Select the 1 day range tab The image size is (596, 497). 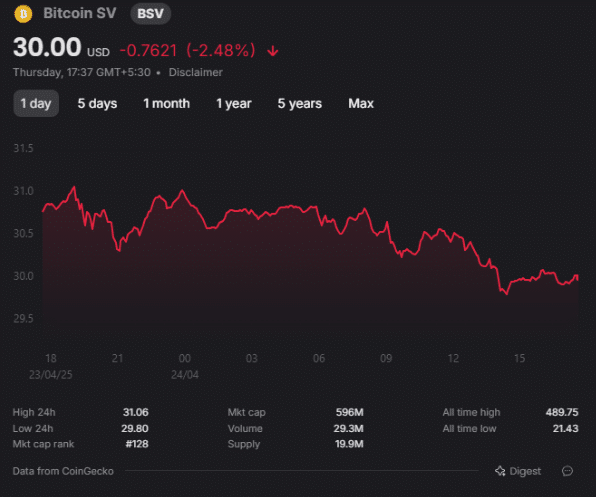pos(36,103)
